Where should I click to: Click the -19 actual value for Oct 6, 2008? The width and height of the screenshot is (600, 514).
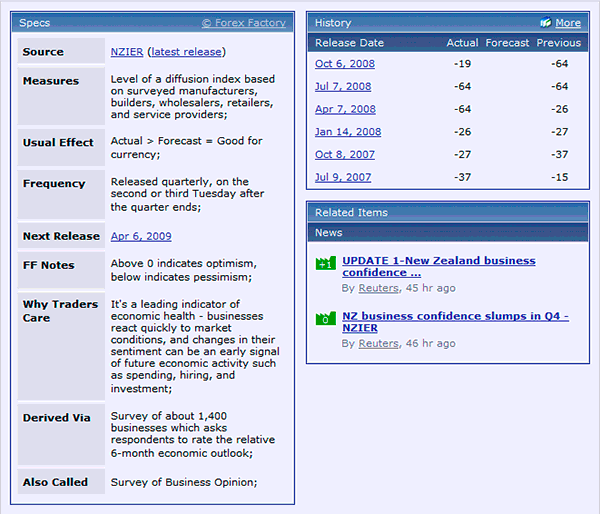(462, 64)
